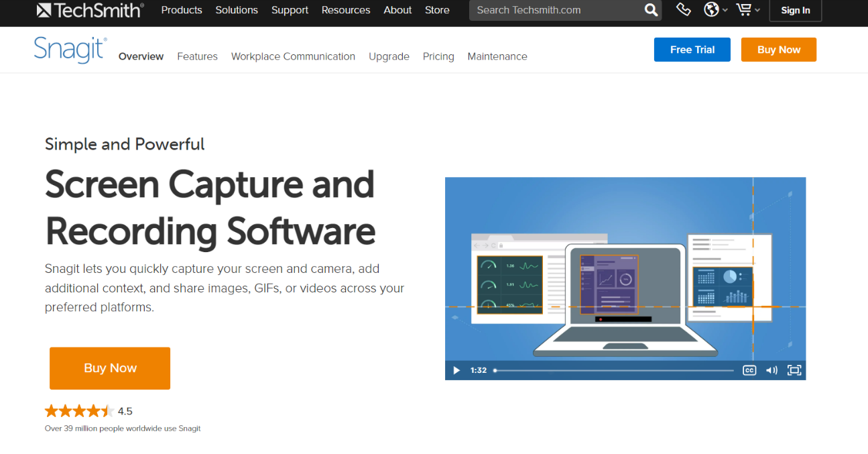The width and height of the screenshot is (868, 454).
Task: Click the Screen Capture and Recording Software heading
Action: pyautogui.click(x=210, y=207)
